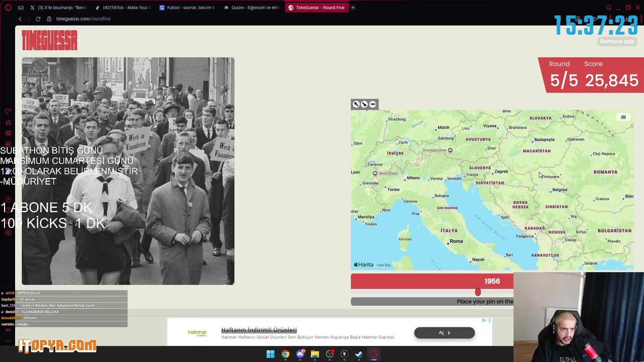644x362 pixels.
Task: Click the Round 5/5 indicator
Action: coord(563,75)
